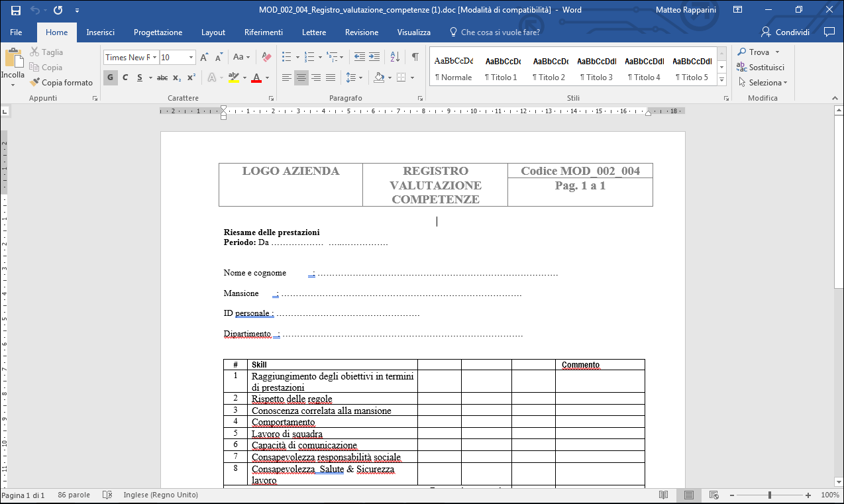
Task: Open the File tab
Action: 16,32
